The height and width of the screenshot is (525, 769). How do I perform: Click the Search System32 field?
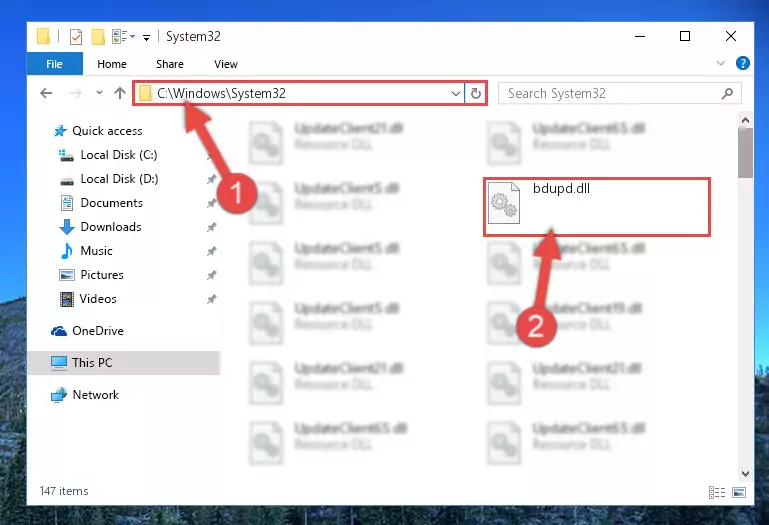(x=619, y=93)
